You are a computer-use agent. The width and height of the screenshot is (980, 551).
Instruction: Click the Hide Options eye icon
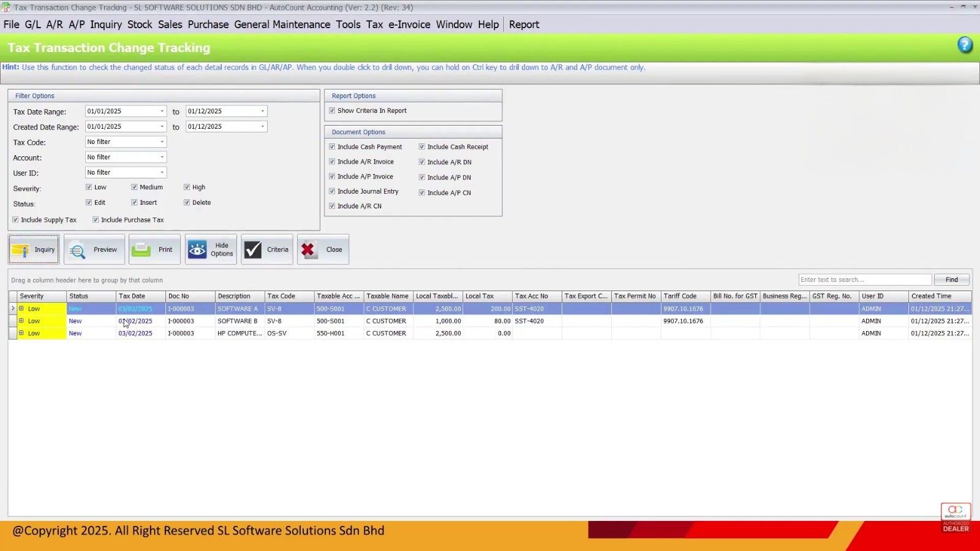tap(197, 249)
